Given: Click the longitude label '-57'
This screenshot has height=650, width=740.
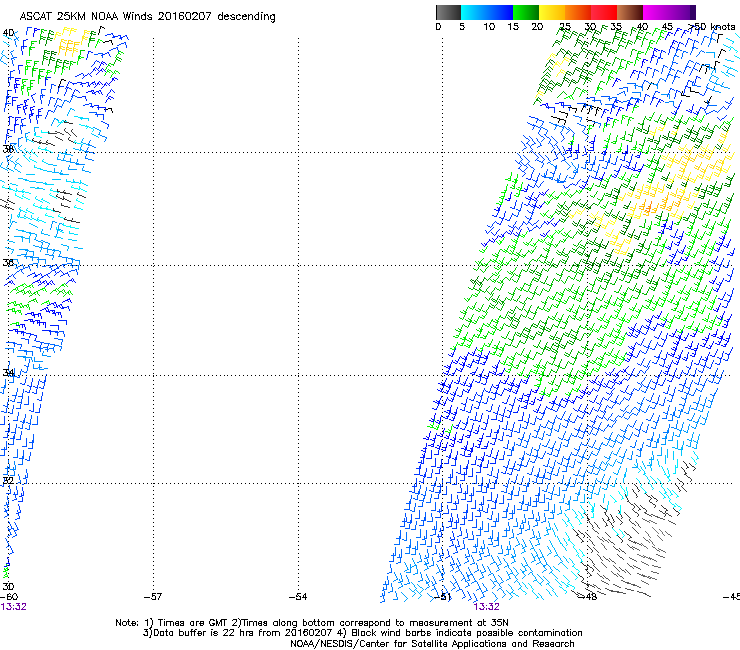Looking at the screenshot, I should coord(153,597).
